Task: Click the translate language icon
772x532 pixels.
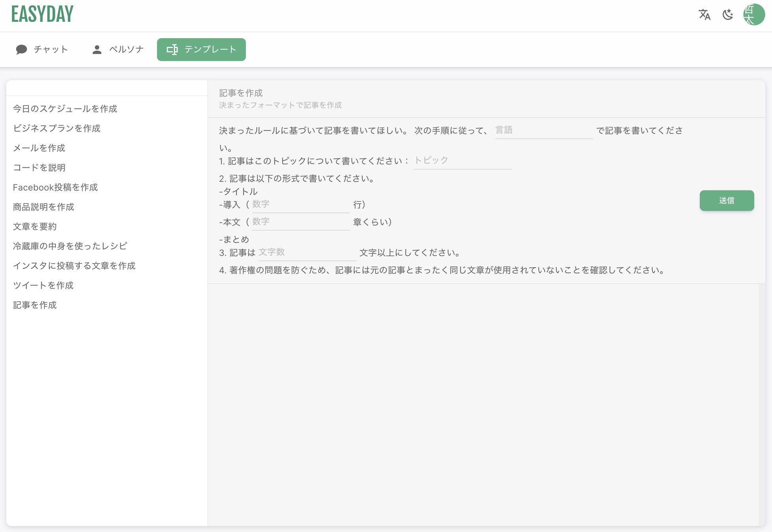Action: coord(704,15)
